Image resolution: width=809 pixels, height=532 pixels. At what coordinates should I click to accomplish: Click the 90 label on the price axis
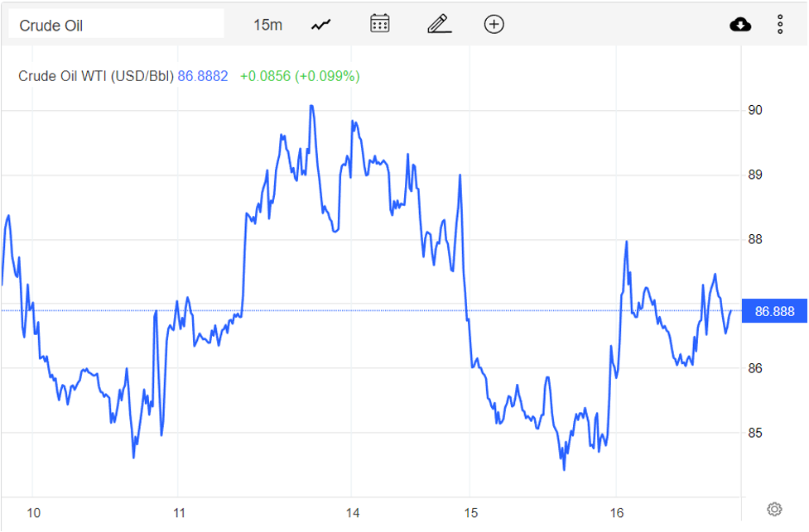[x=754, y=109]
